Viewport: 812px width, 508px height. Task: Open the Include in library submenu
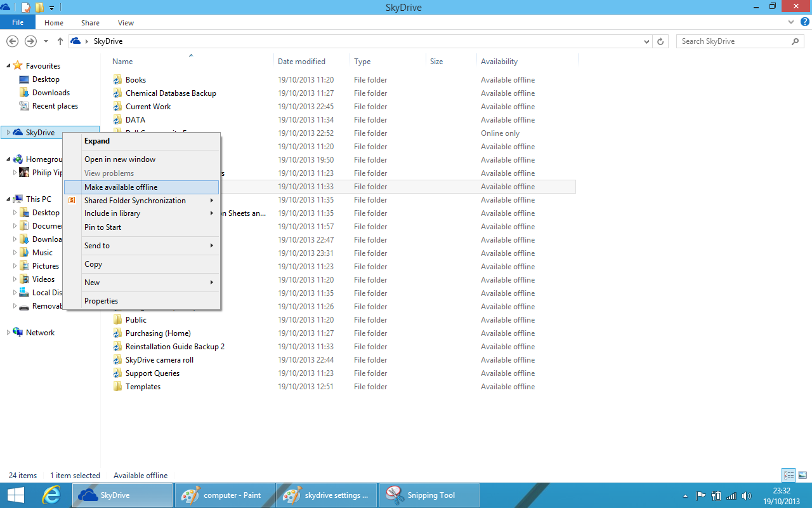tap(141, 214)
